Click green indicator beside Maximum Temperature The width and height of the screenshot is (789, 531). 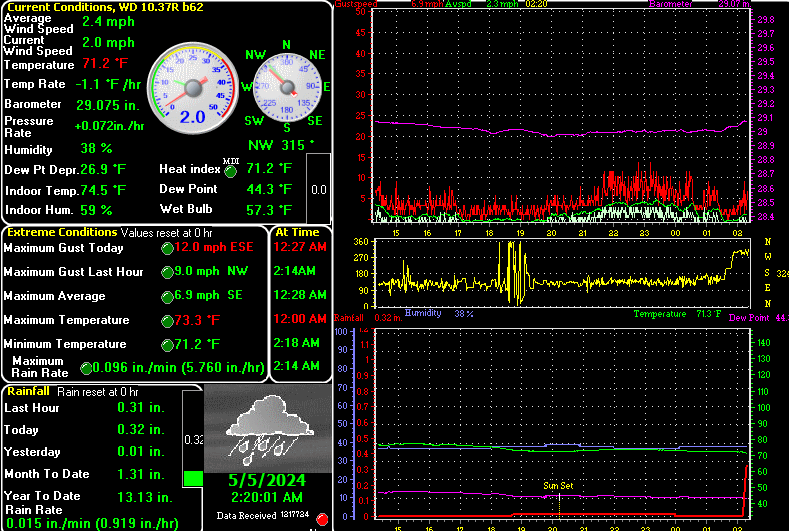click(x=167, y=321)
